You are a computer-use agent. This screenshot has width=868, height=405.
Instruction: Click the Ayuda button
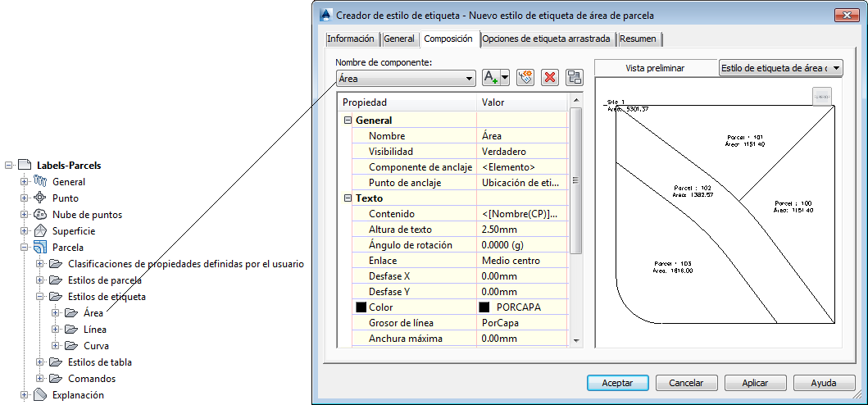824,383
